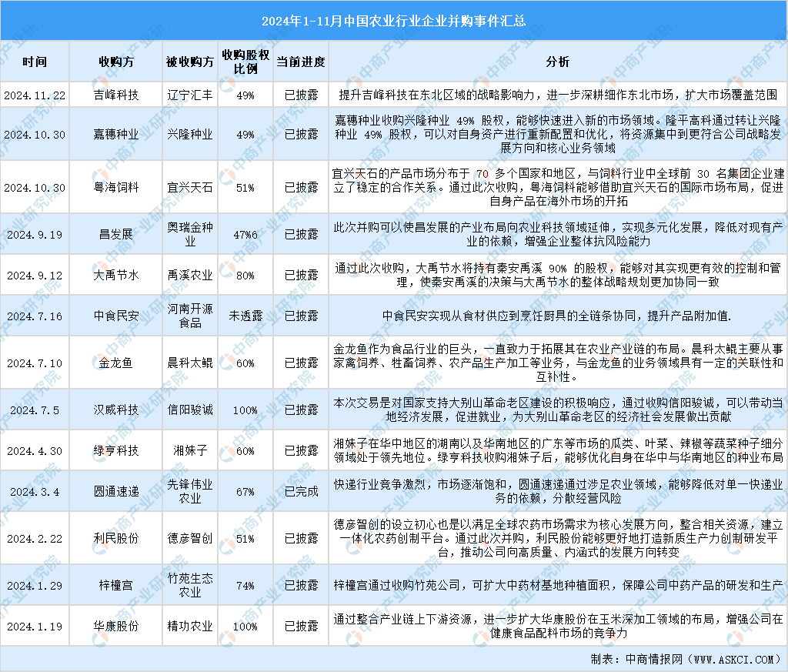
Task: Click the table title 2024年1-11月中国农业行业企业并购事件汇总
Action: pos(393,21)
